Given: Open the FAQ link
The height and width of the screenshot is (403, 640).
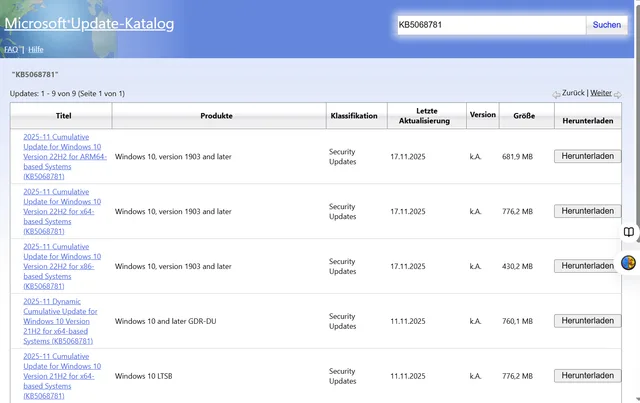Looking at the screenshot, I should click(x=11, y=49).
